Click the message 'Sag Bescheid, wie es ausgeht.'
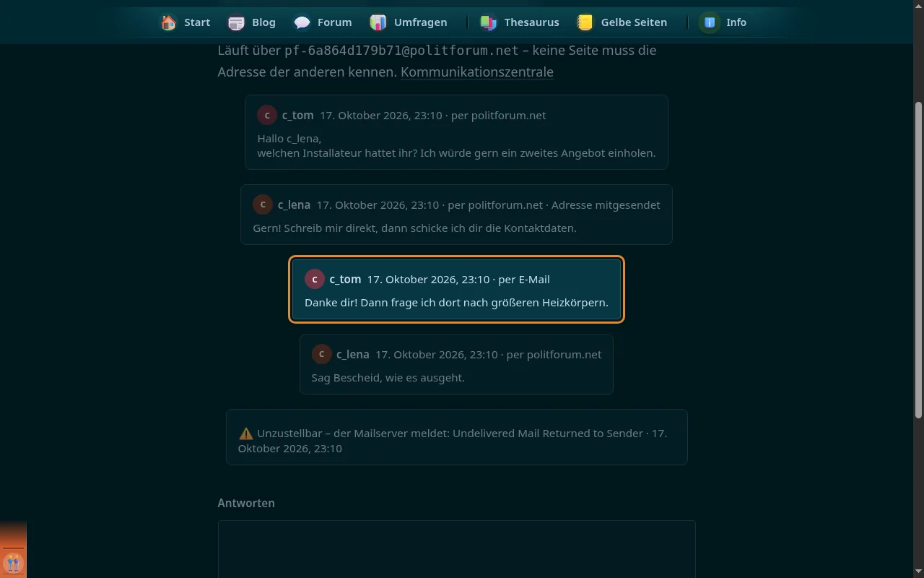Image resolution: width=924 pixels, height=578 pixels. [x=388, y=378]
